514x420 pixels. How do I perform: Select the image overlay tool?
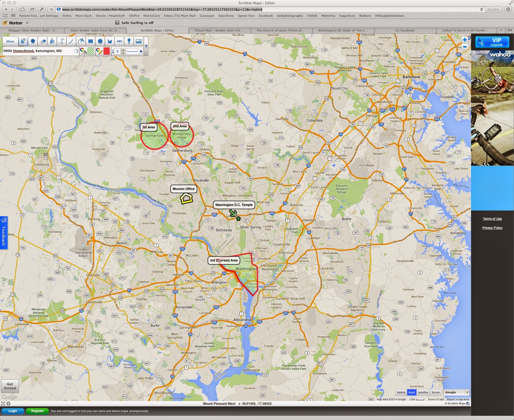click(139, 41)
